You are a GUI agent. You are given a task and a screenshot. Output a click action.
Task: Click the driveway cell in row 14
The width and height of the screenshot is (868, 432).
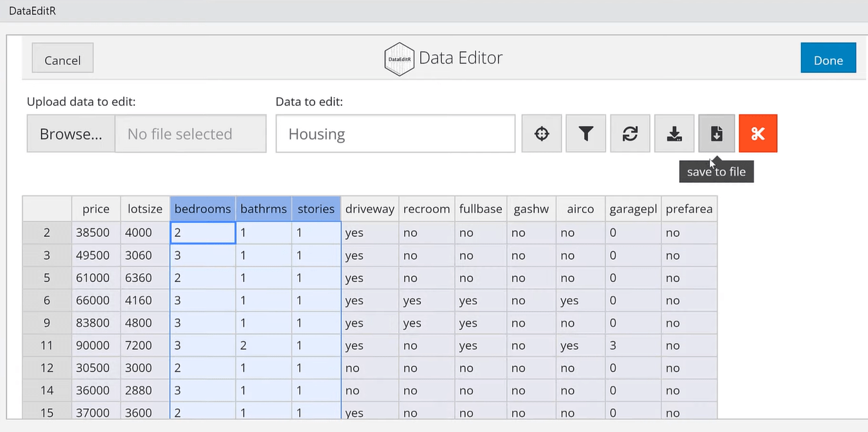click(x=370, y=390)
